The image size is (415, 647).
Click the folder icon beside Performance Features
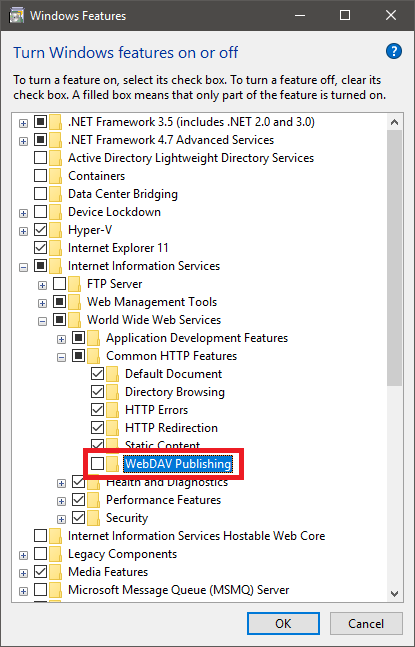tap(93, 500)
